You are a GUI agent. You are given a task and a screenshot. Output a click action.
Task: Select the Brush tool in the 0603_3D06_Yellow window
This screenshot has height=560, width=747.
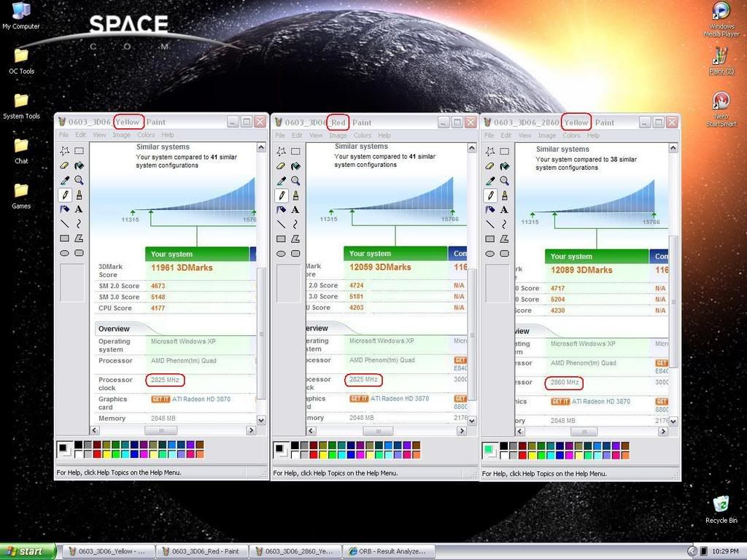click(x=79, y=195)
